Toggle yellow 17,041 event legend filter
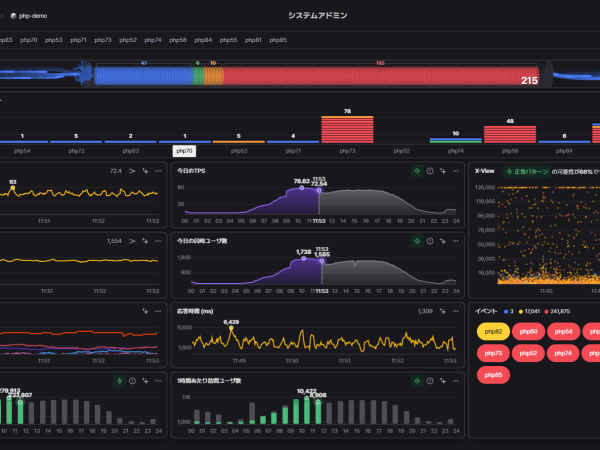The width and height of the screenshot is (600, 450). 529,311
